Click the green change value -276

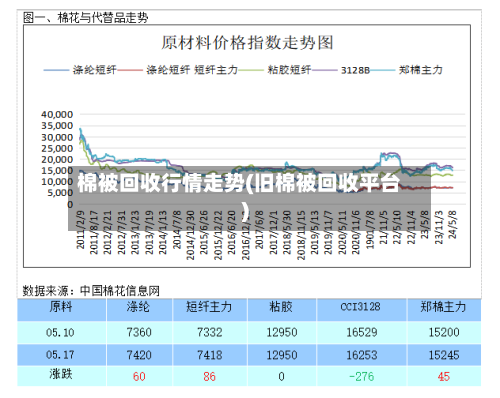361,377
